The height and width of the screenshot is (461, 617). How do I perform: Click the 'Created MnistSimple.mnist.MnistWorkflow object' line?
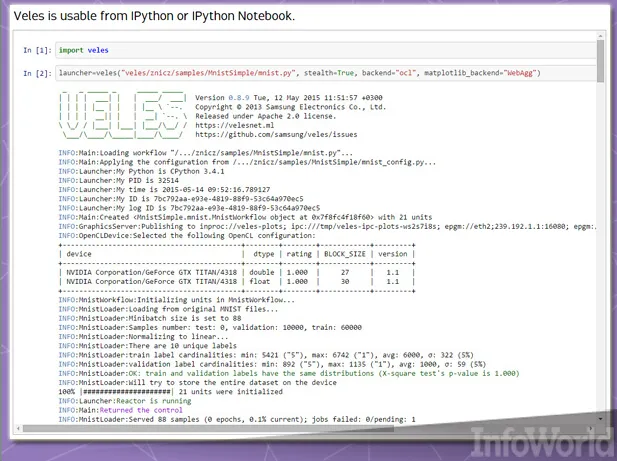tap(245, 217)
